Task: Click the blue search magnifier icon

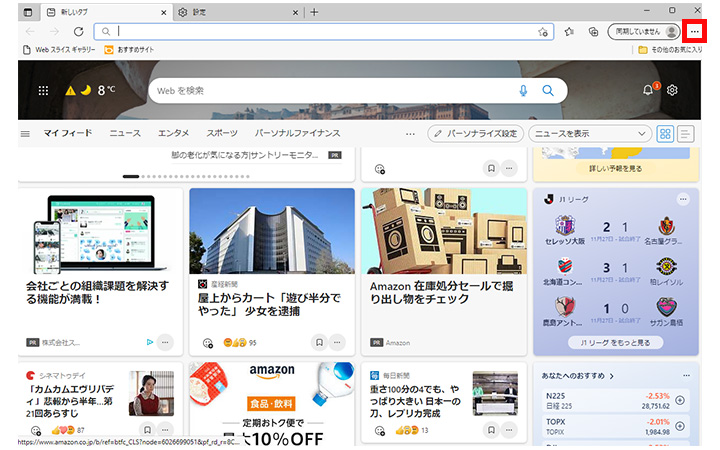Action: click(548, 90)
